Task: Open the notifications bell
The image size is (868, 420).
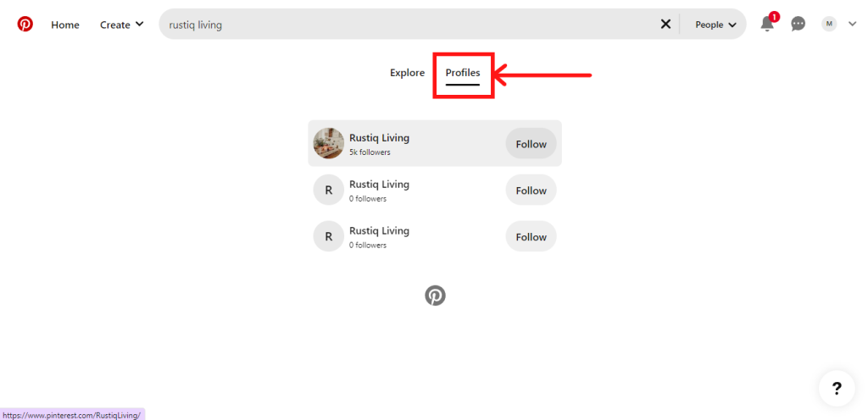Action: pyautogui.click(x=767, y=25)
